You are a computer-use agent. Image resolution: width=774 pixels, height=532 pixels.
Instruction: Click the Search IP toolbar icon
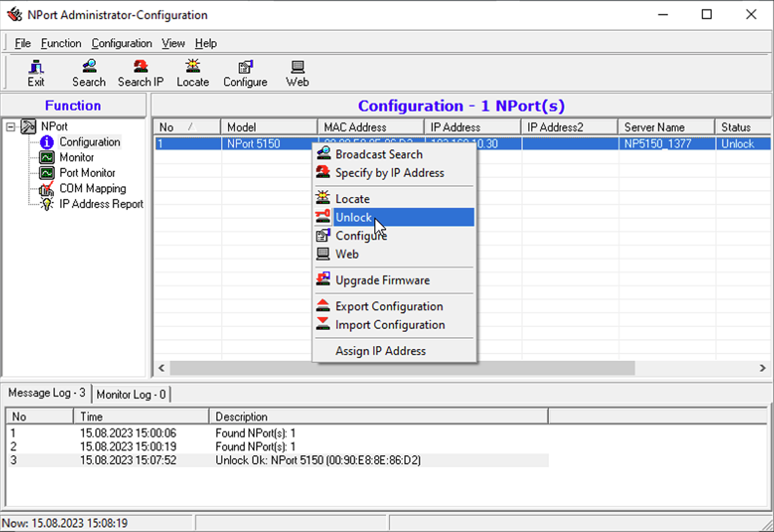tap(140, 67)
